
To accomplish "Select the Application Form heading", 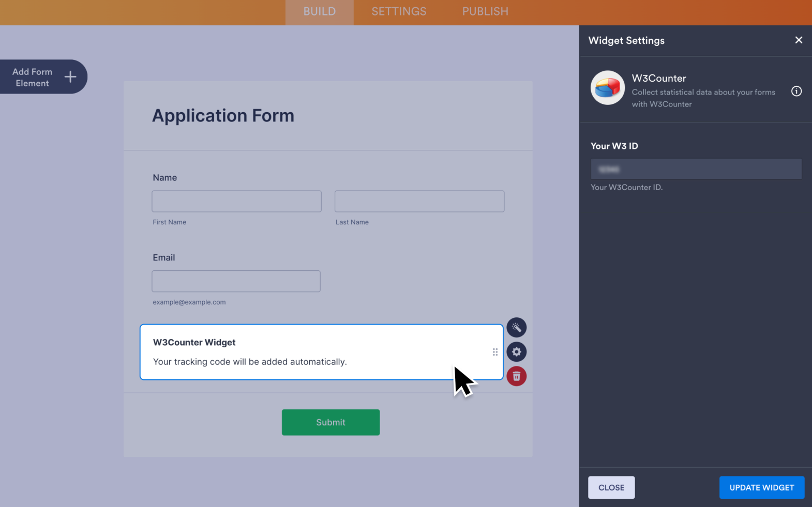I will pyautogui.click(x=223, y=116).
